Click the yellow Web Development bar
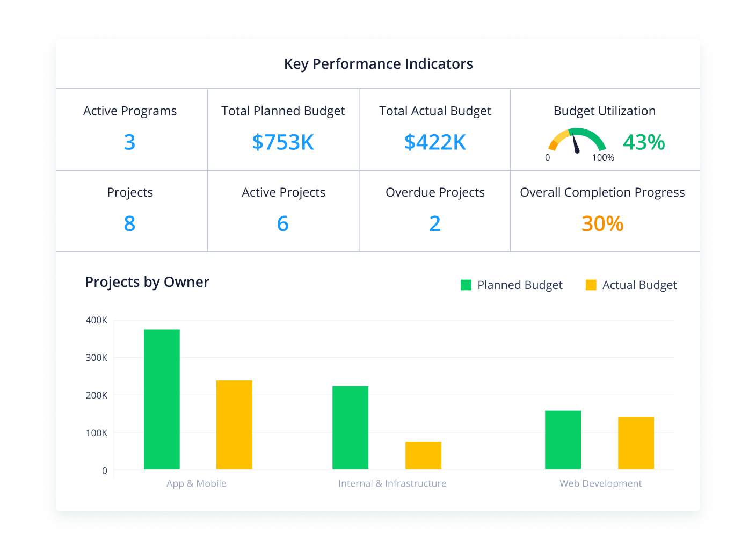The image size is (756, 550). click(x=636, y=443)
